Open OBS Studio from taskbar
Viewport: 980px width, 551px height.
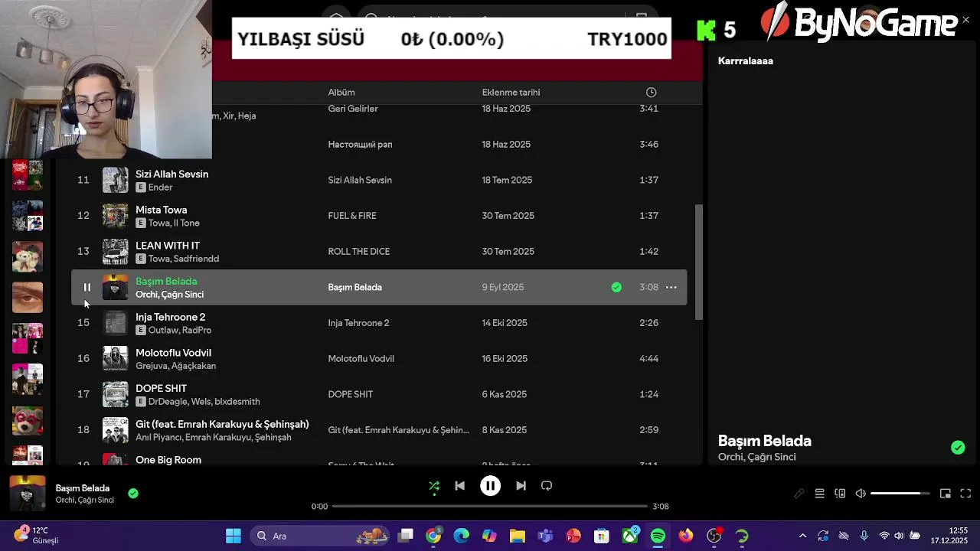click(714, 536)
